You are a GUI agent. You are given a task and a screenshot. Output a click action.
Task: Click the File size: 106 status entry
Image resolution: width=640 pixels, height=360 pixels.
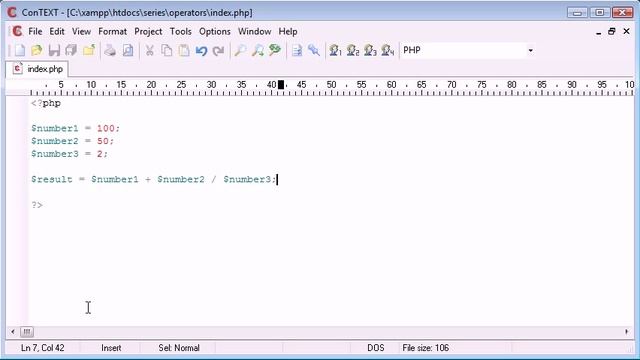(x=425, y=348)
